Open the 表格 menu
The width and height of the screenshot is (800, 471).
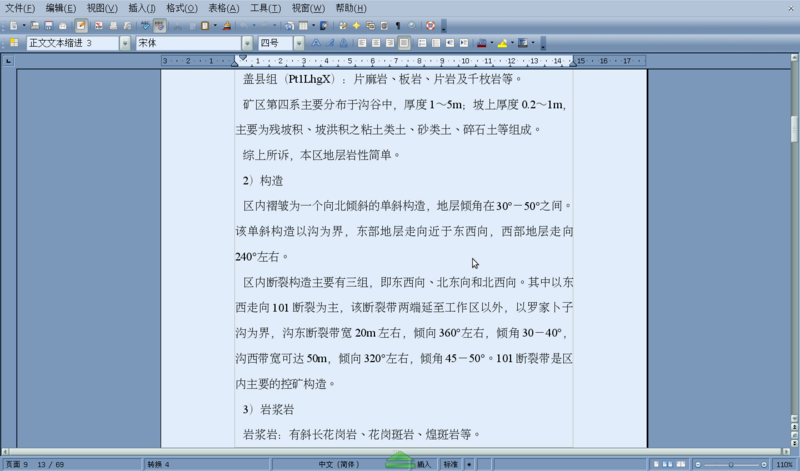(223, 8)
